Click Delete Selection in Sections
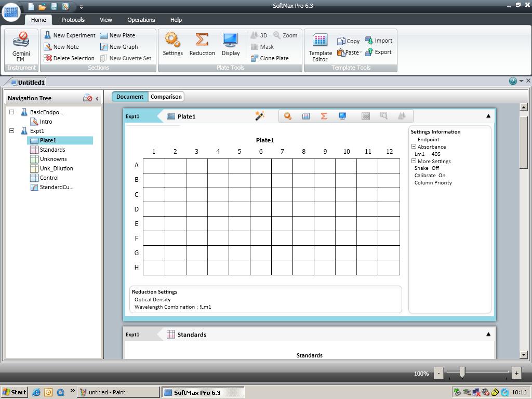532x399 pixels. (69, 58)
